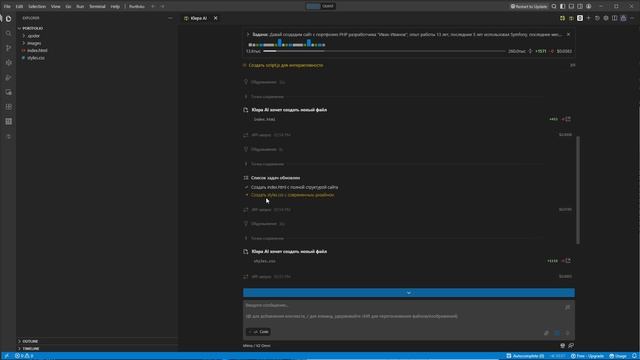Select index.html in Explorer tree
This screenshot has width=640, height=360.
(37, 50)
